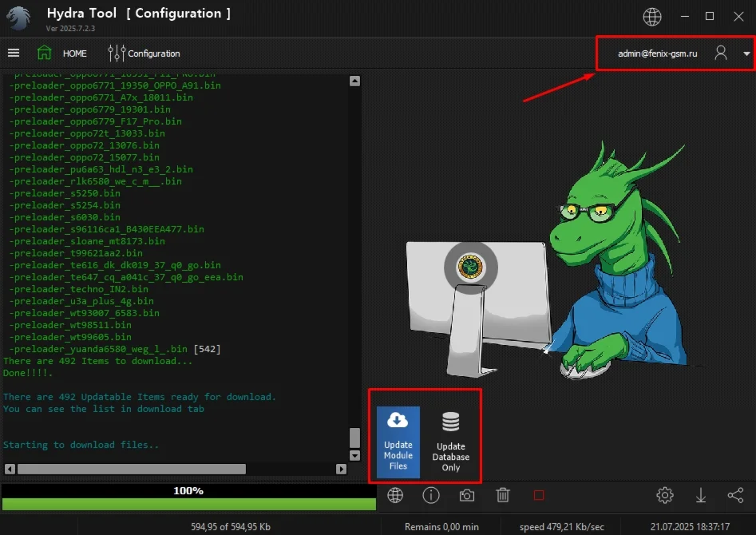Expand the account dropdown arrow
The height and width of the screenshot is (535, 756).
[746, 53]
